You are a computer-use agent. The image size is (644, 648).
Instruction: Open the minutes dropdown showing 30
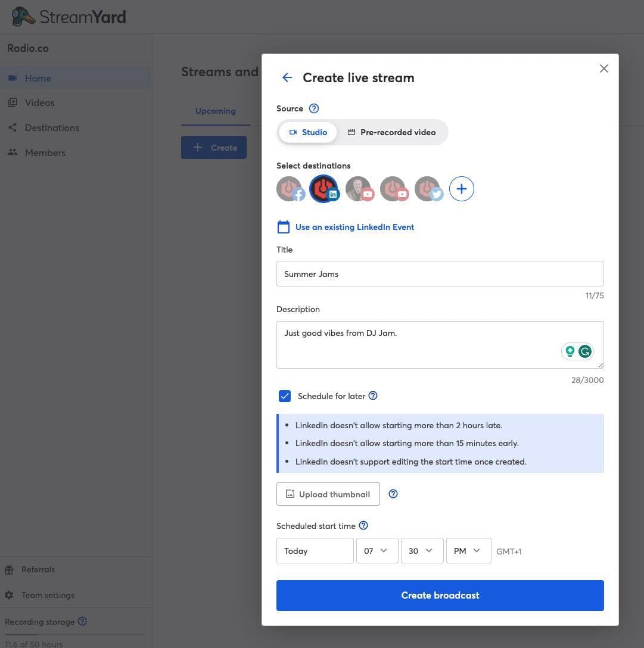(x=421, y=550)
